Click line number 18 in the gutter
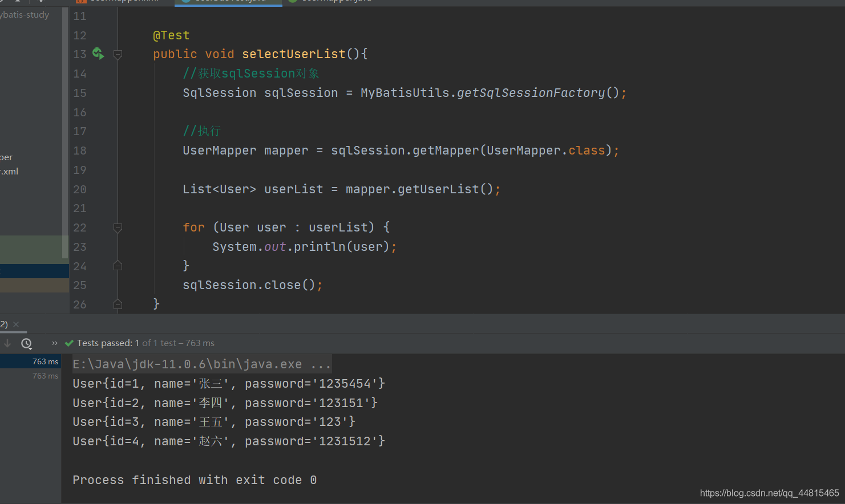 point(80,151)
